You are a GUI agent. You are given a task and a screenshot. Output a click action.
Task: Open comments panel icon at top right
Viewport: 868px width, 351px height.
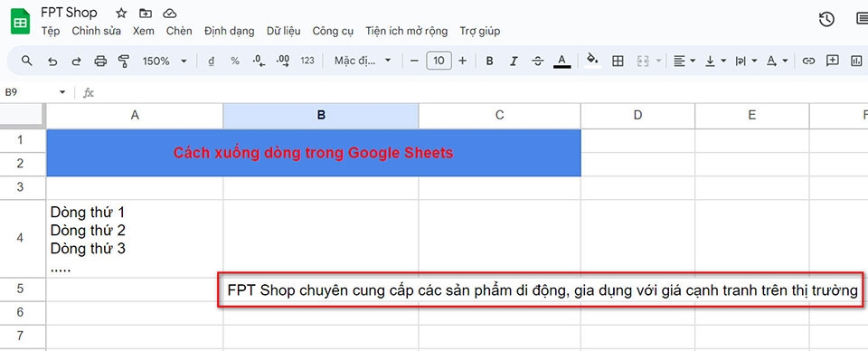pos(862,19)
